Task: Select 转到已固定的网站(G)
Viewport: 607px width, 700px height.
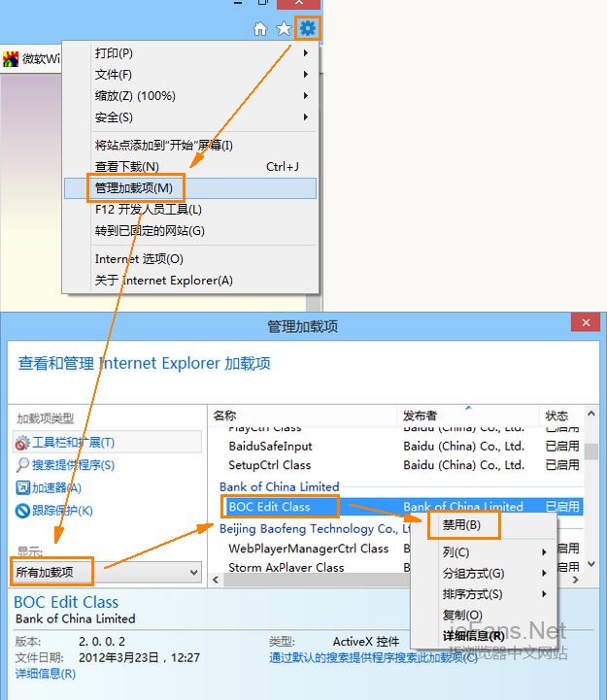Action: (x=190, y=231)
